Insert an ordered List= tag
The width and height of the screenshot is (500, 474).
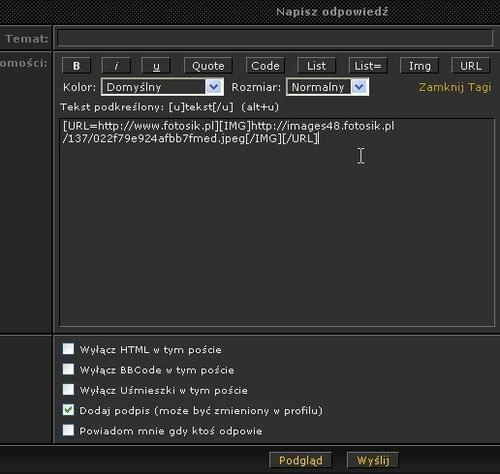click(x=368, y=66)
